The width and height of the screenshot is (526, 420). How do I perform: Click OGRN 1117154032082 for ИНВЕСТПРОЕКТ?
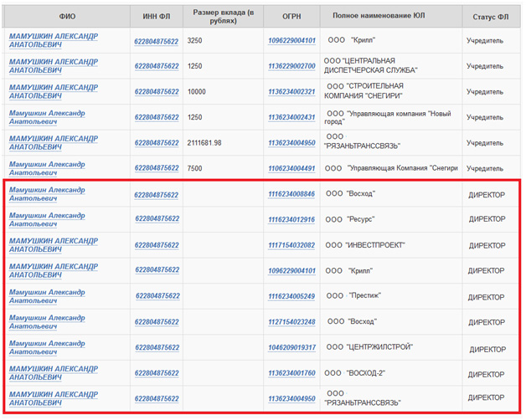[291, 245]
